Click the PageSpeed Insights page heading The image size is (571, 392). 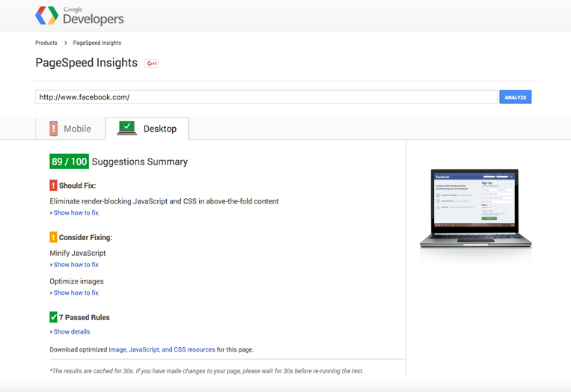[x=86, y=63]
